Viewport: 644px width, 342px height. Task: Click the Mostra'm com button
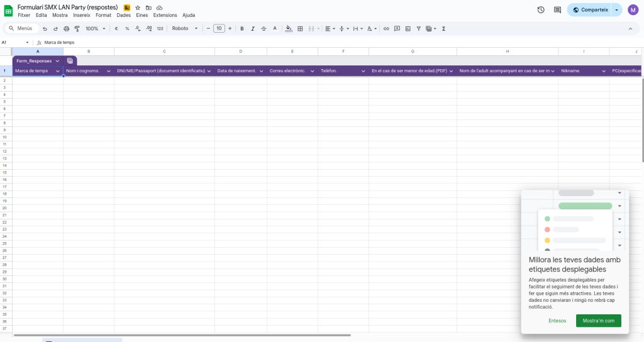pyautogui.click(x=598, y=321)
